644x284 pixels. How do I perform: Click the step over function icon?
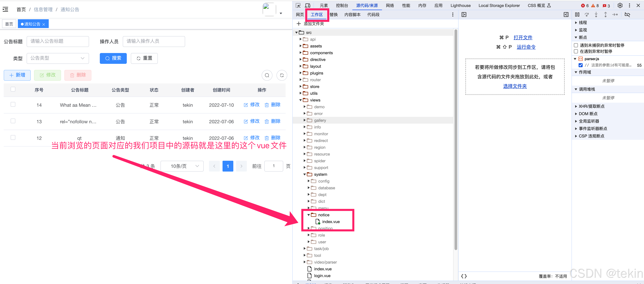587,15
